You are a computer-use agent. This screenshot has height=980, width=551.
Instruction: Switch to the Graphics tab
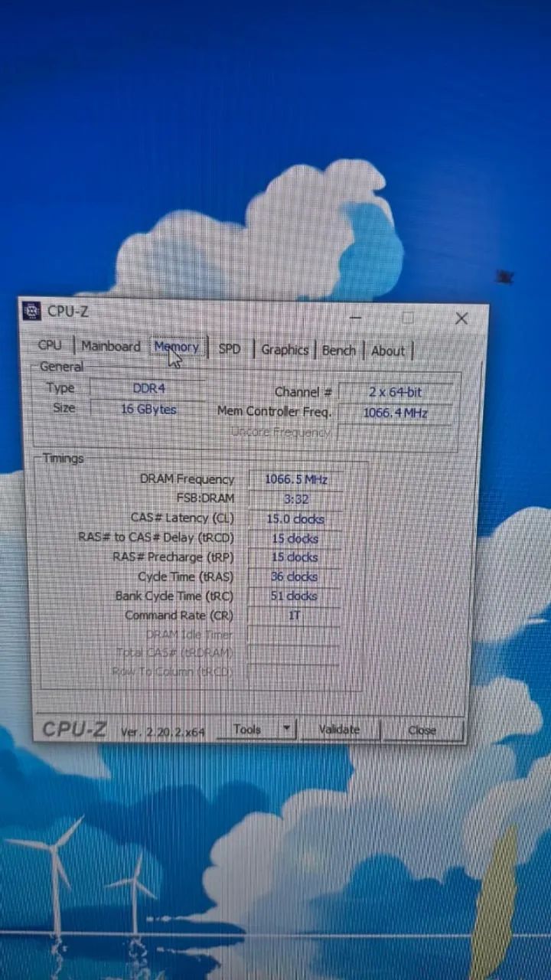pyautogui.click(x=285, y=350)
